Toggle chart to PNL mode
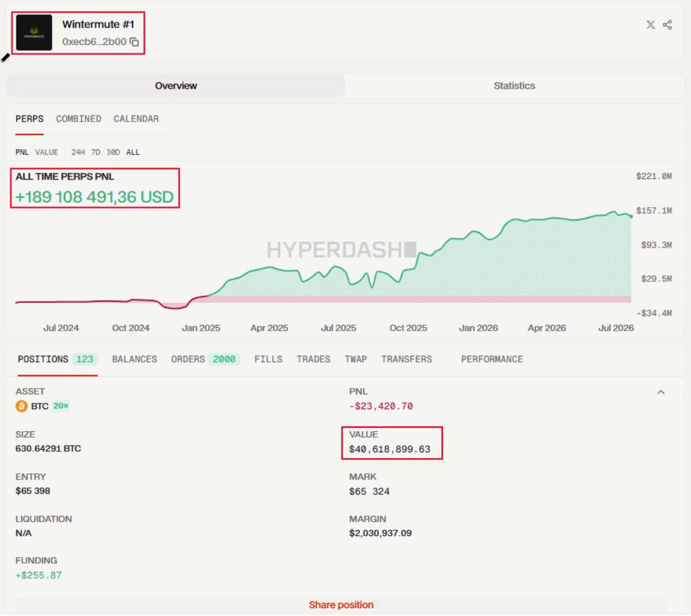Image resolution: width=691 pixels, height=616 pixels. click(22, 152)
